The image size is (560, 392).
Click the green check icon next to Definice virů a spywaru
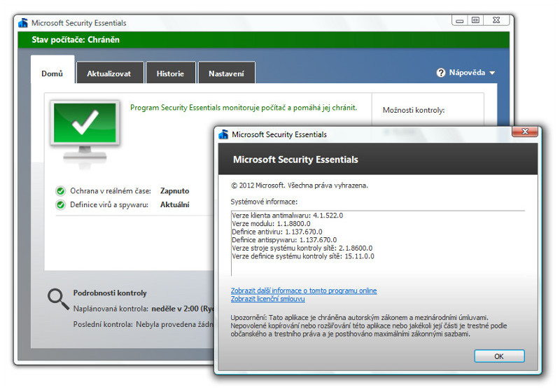click(61, 204)
